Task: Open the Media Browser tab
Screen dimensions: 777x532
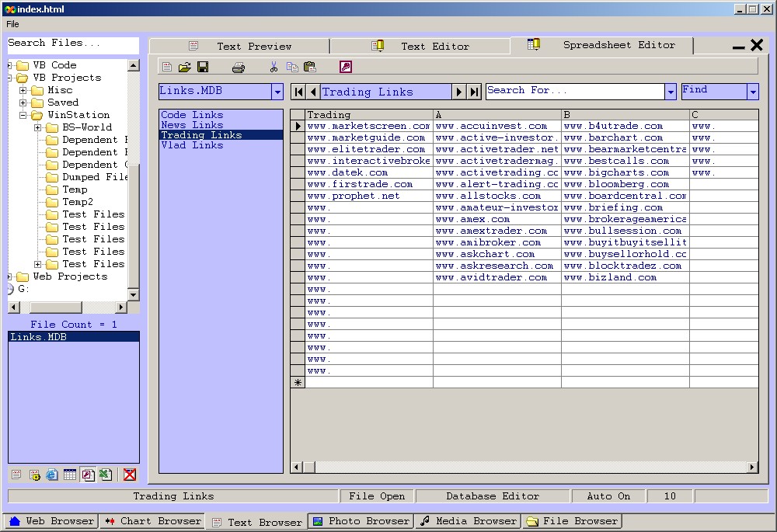Action: coord(467,521)
